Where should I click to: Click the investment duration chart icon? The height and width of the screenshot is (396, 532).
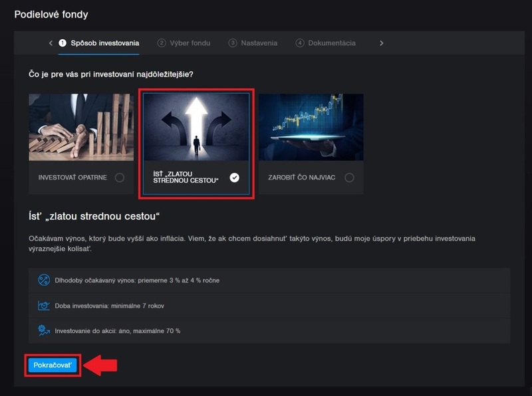pyautogui.click(x=45, y=305)
